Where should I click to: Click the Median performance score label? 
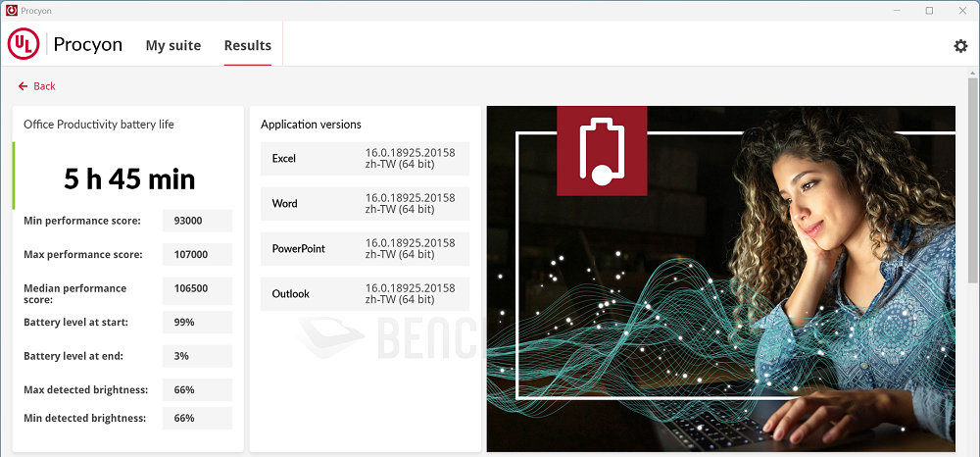75,294
